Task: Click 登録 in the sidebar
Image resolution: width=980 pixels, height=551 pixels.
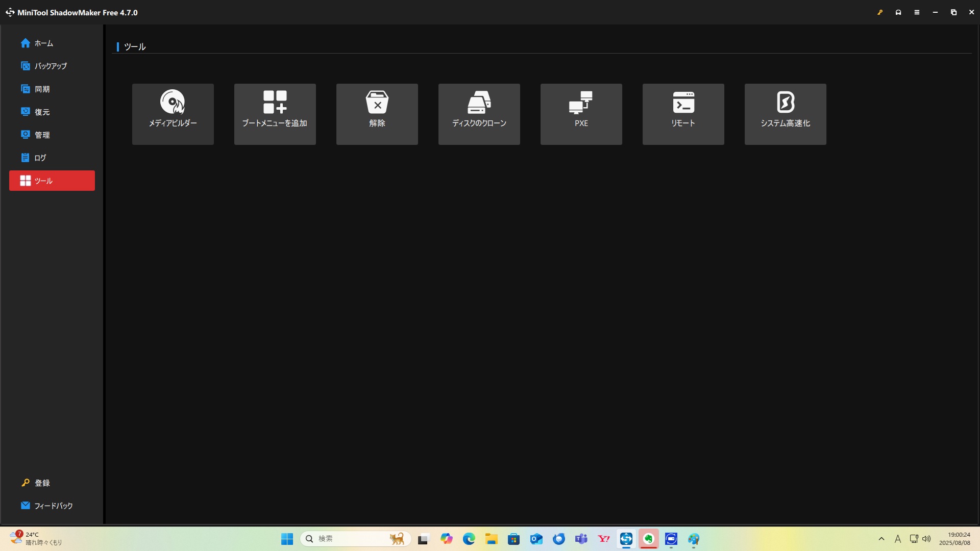Action: (52, 483)
